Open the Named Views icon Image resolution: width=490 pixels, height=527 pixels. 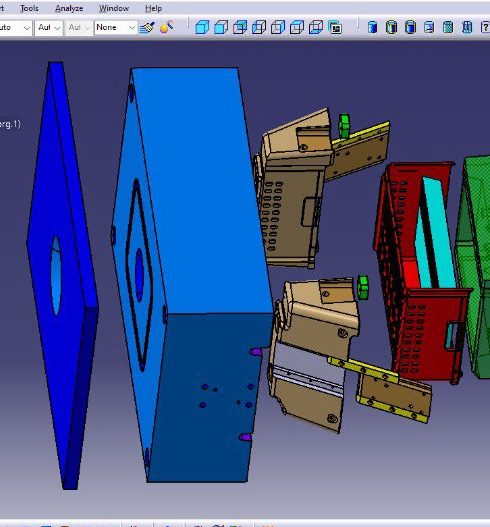335,27
